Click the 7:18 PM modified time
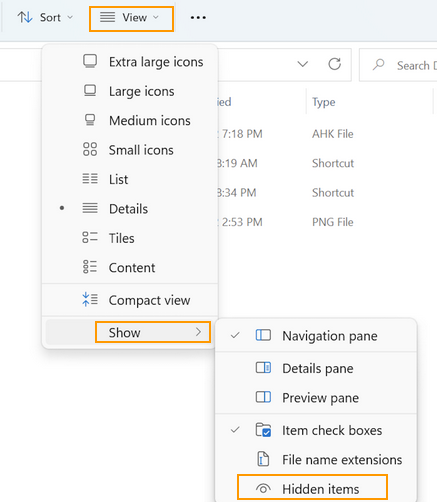The width and height of the screenshot is (437, 502). (241, 134)
